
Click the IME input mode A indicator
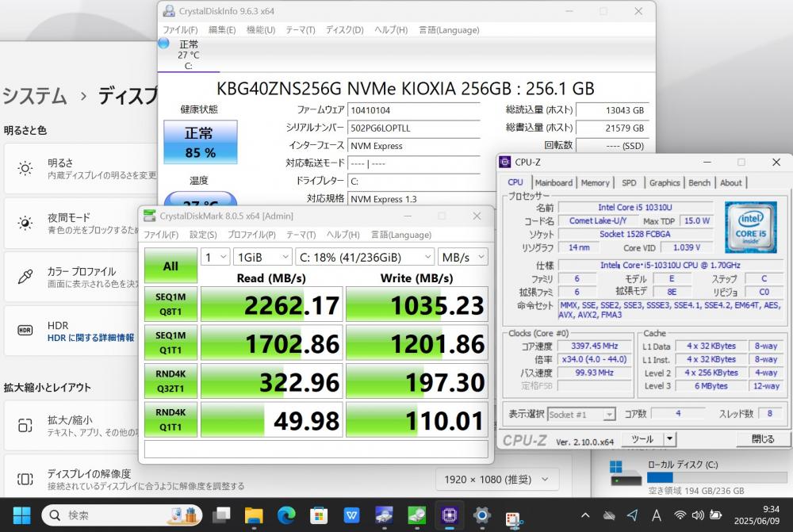click(x=657, y=515)
